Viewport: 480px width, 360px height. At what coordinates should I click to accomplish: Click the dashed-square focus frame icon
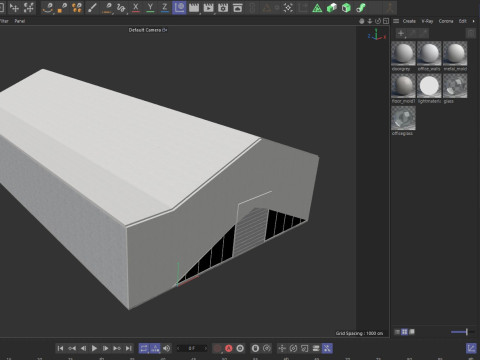click(288, 8)
